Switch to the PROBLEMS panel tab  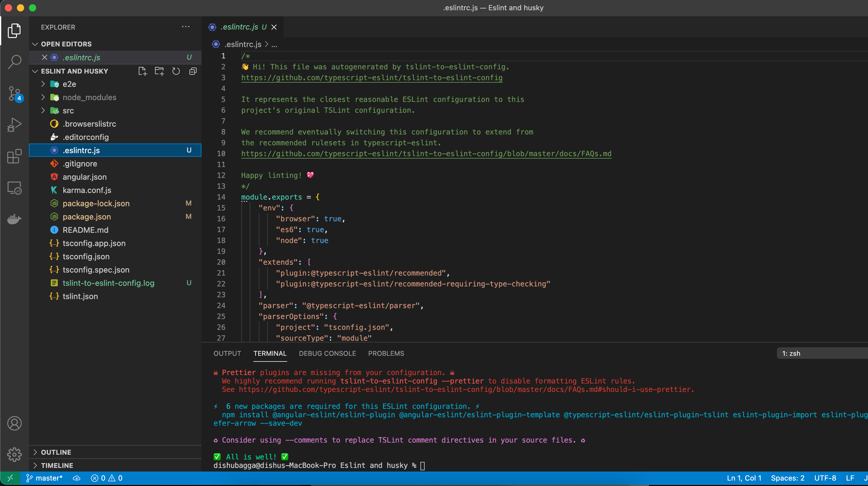(386, 353)
